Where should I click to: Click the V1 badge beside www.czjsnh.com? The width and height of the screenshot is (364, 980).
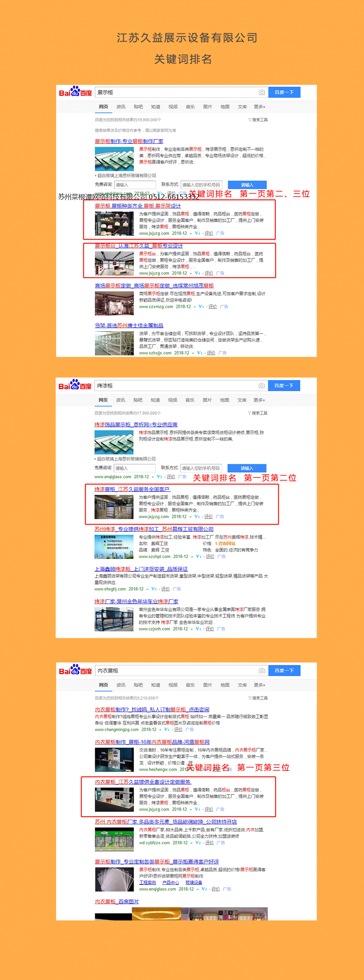[x=198, y=629]
